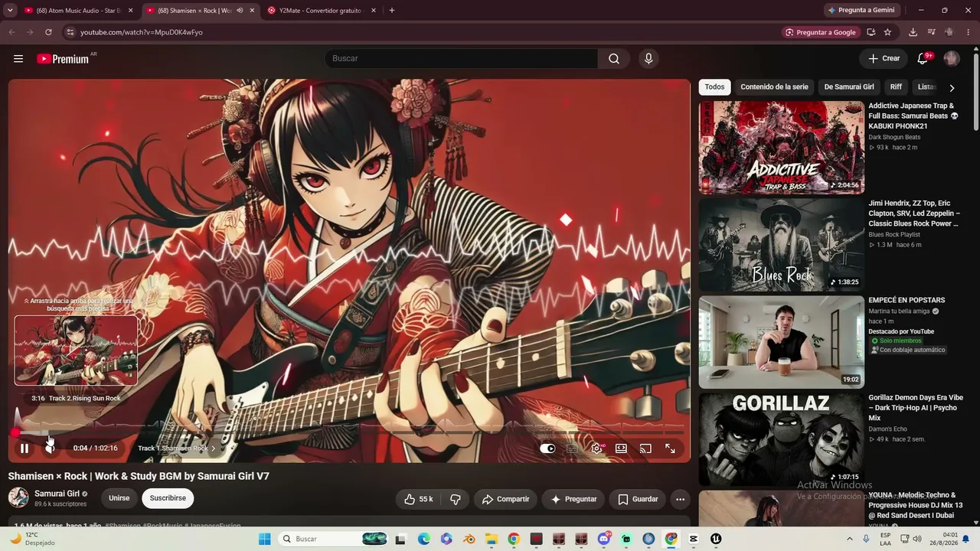
Task: Mute the video volume
Action: [50, 448]
